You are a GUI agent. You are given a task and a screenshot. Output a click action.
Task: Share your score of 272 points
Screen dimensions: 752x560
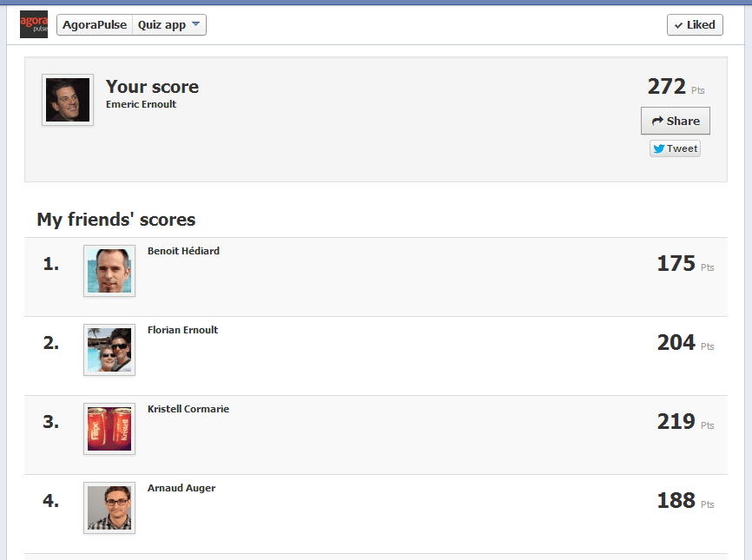click(675, 121)
